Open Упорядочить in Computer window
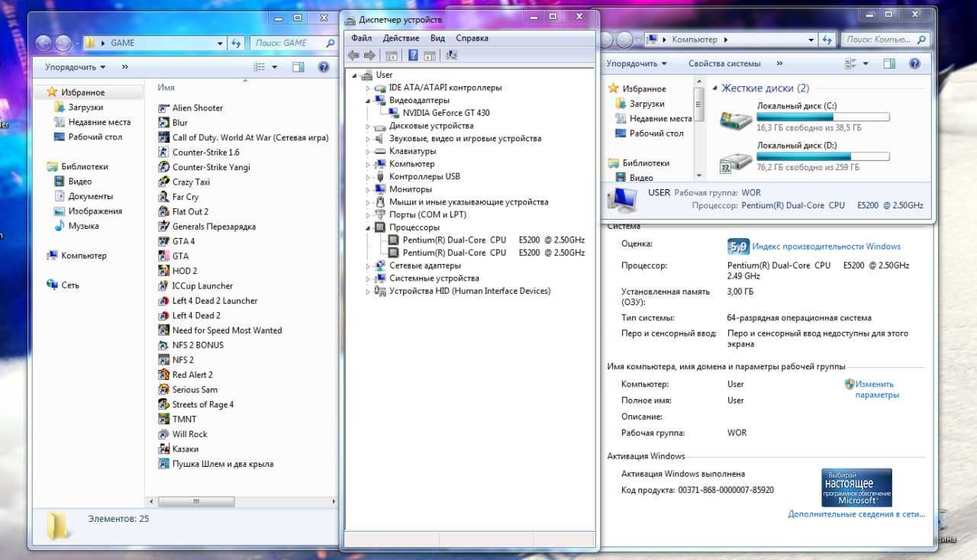The height and width of the screenshot is (560, 977). [x=637, y=63]
